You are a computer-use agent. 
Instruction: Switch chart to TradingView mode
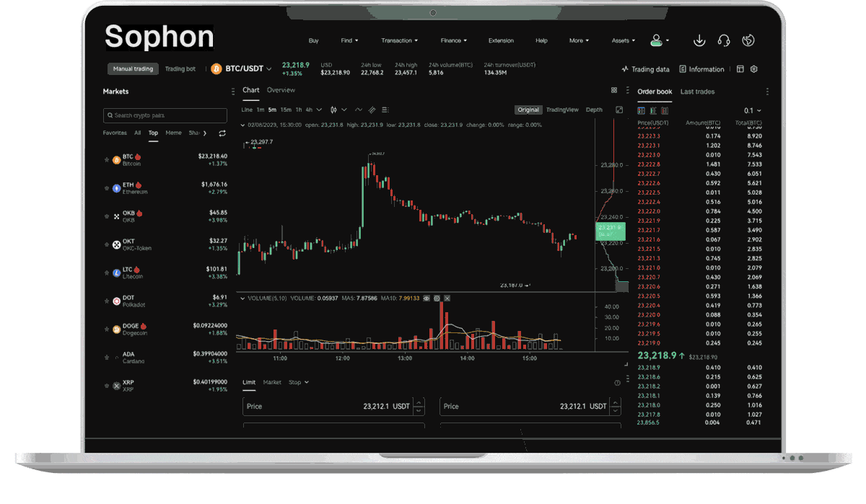coord(562,110)
